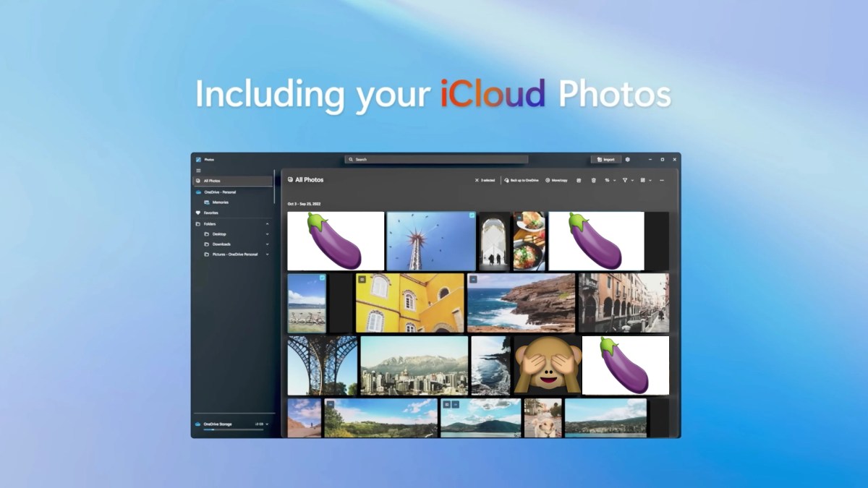Collapse the Folders section
The width and height of the screenshot is (868, 488).
click(267, 224)
